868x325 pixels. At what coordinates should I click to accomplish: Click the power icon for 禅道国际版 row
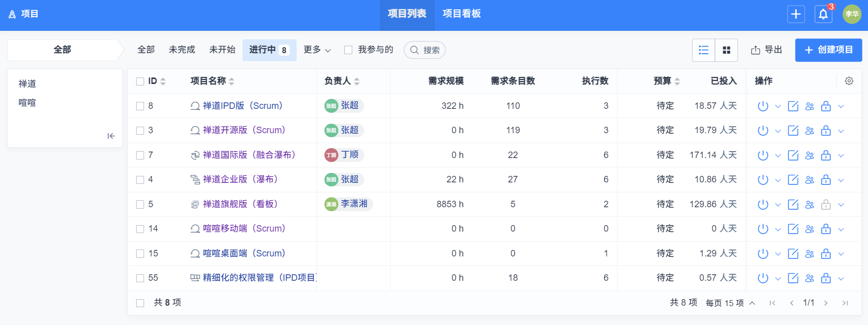click(763, 156)
